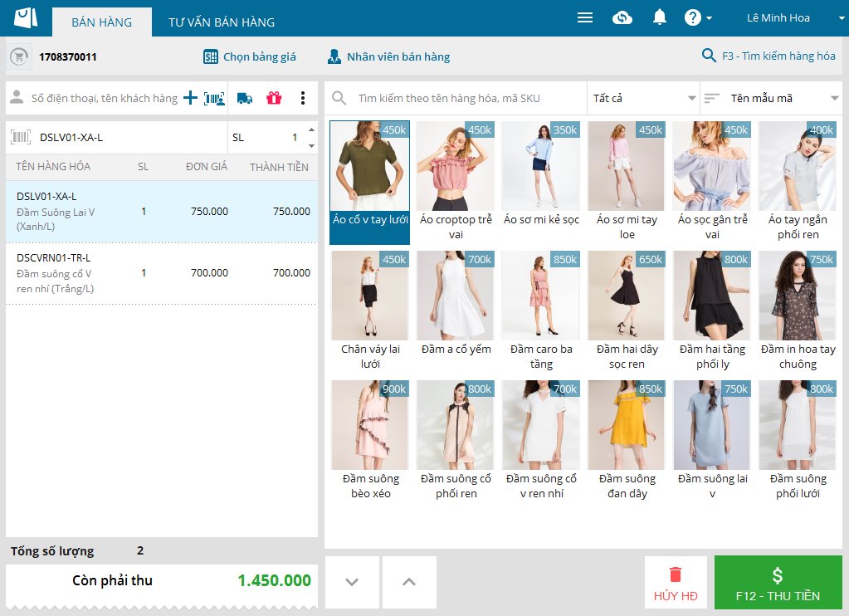Screen dimensions: 849x616
Task: Select the Đầm suông lai v product
Action: (713, 441)
